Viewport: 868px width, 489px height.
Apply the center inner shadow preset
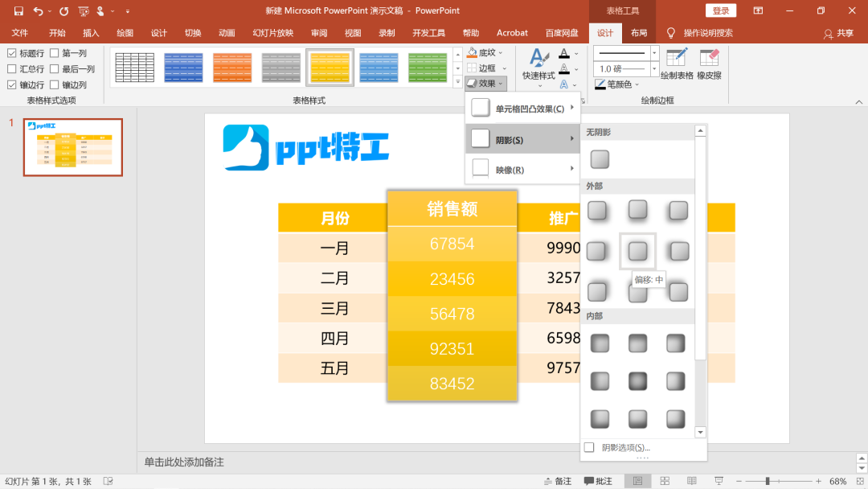pos(637,381)
